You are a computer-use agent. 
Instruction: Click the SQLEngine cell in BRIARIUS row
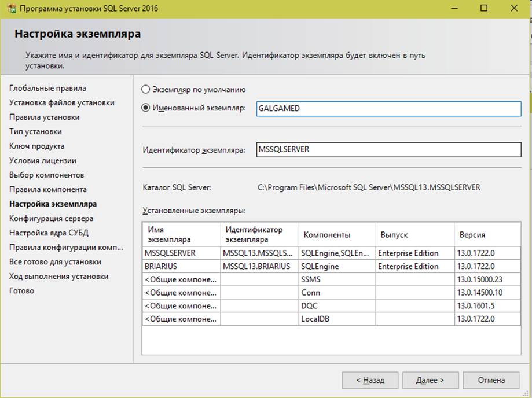337,267
